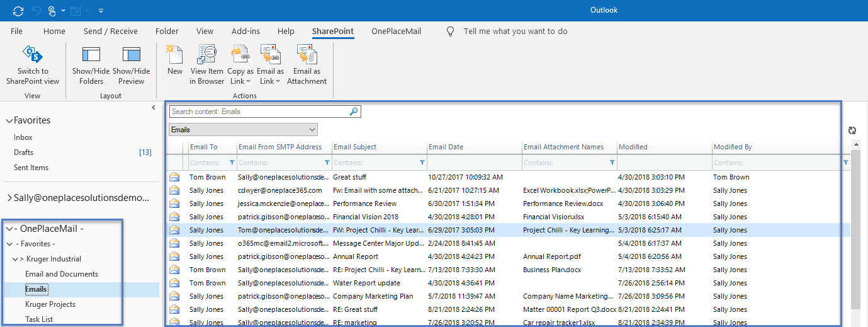Open the OnePlaceMail tab
Screen dimensions: 868x327
click(396, 31)
